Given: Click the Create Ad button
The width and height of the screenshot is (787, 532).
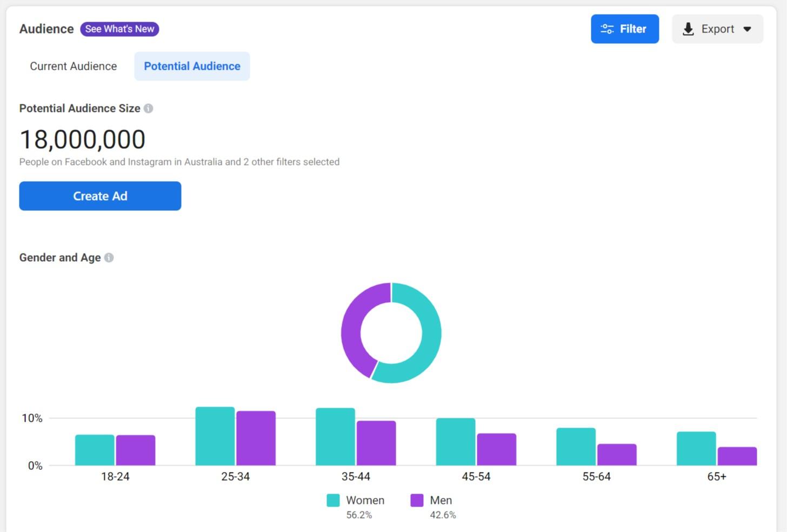Looking at the screenshot, I should pos(100,196).
